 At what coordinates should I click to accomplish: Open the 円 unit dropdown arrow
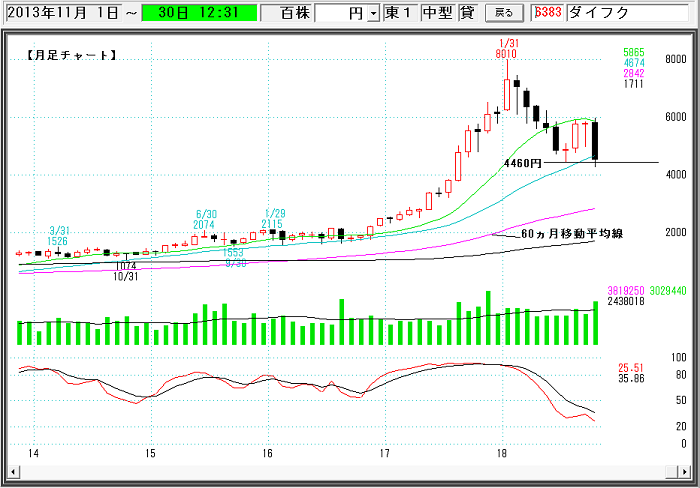pos(373,13)
